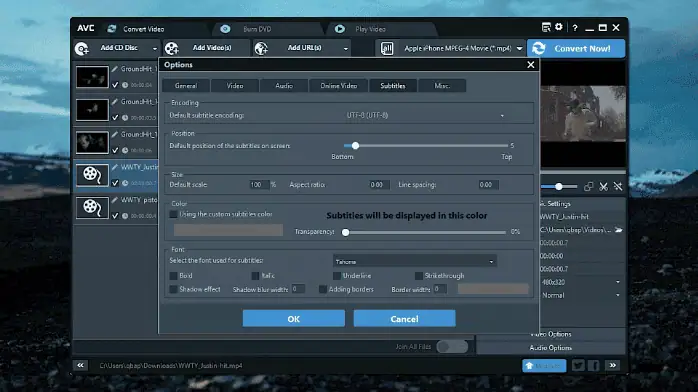Click pencil rename icon for WWTY pisto file
Screen dimensions: 698x392
click(115, 200)
